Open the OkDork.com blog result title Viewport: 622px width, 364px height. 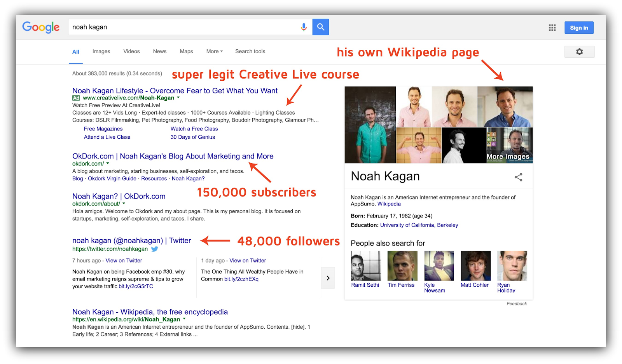click(x=173, y=156)
